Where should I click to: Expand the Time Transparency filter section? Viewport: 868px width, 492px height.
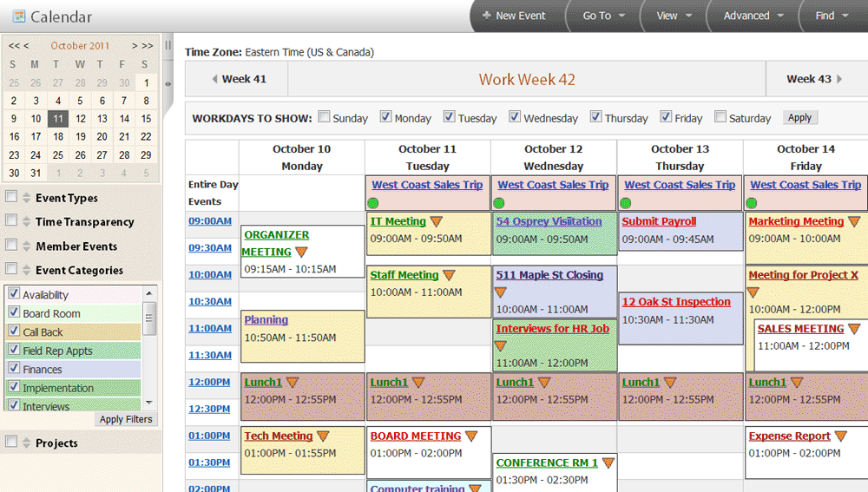pyautogui.click(x=26, y=221)
